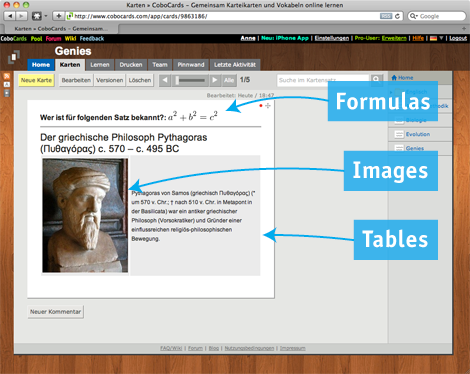Open the Pool link in top bar
Viewport: 470px width, 374px height.
click(36, 38)
